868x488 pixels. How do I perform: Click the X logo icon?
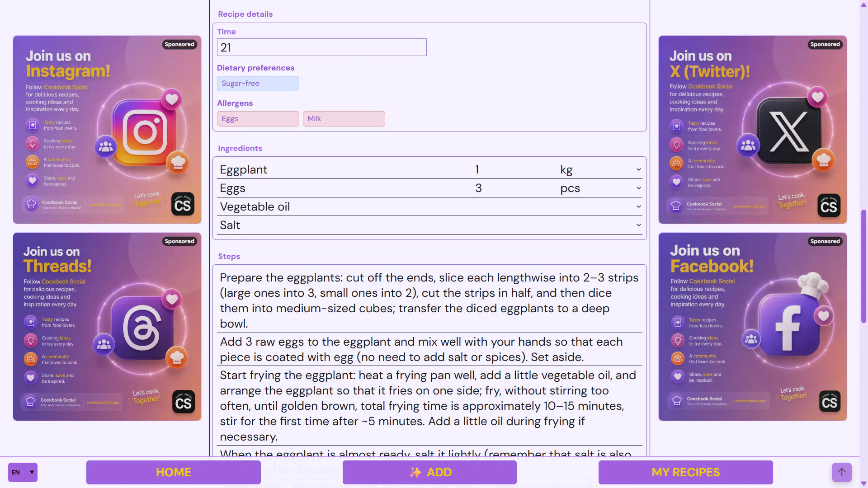pyautogui.click(x=789, y=131)
